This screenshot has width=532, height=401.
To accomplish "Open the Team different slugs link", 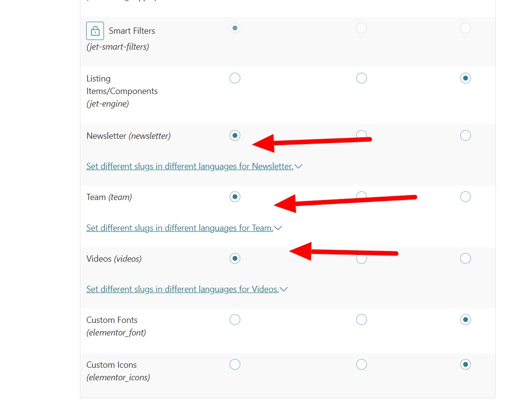I will (x=180, y=228).
